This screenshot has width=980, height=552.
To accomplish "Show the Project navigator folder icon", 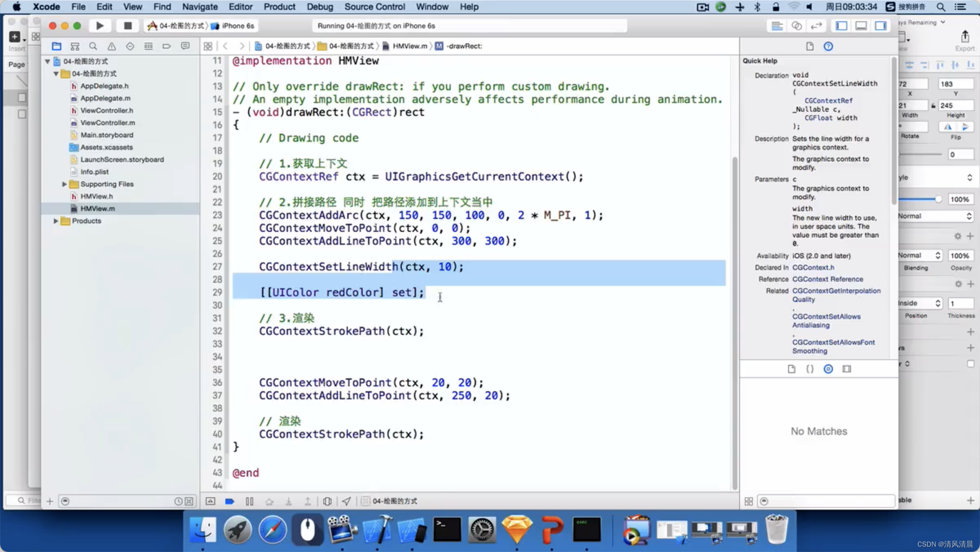I will click(x=56, y=46).
